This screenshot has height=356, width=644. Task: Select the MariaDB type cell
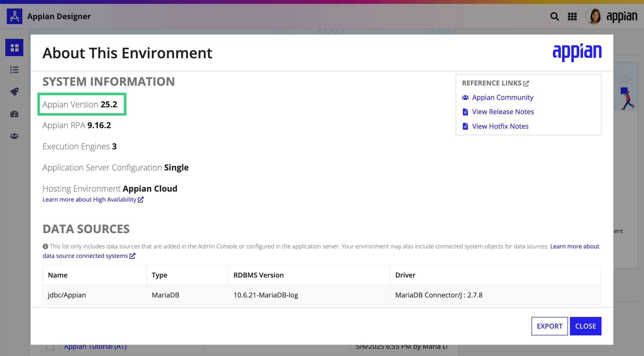tap(188, 295)
